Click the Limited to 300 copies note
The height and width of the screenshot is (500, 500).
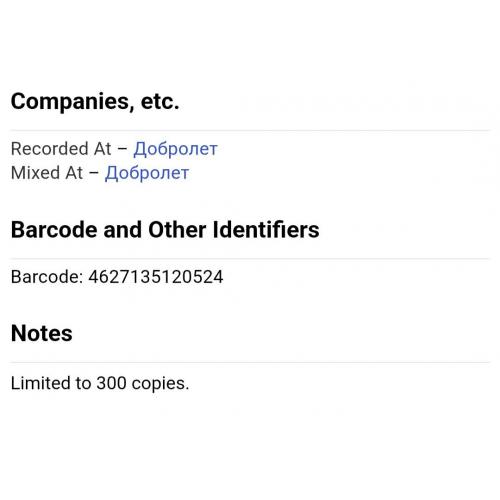click(x=100, y=383)
